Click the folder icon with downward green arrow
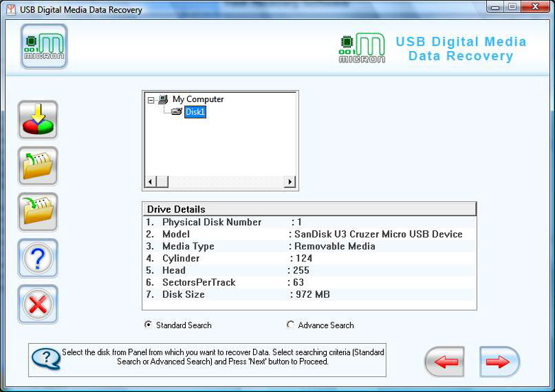The height and width of the screenshot is (392, 555). pyautogui.click(x=38, y=212)
